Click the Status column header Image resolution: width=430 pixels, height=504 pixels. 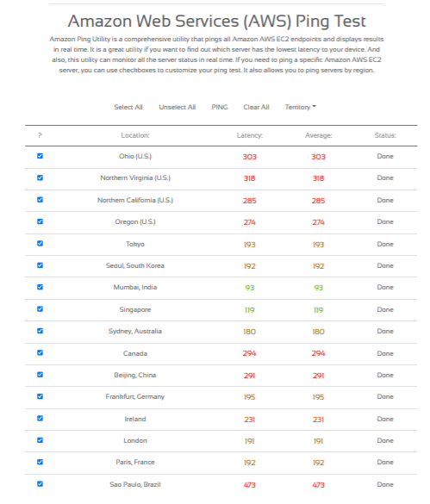pyautogui.click(x=385, y=135)
